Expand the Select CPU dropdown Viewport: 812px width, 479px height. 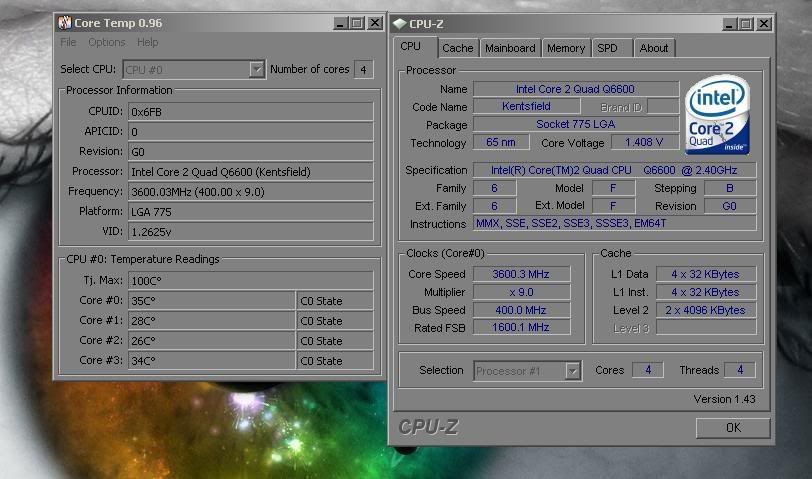coord(256,69)
